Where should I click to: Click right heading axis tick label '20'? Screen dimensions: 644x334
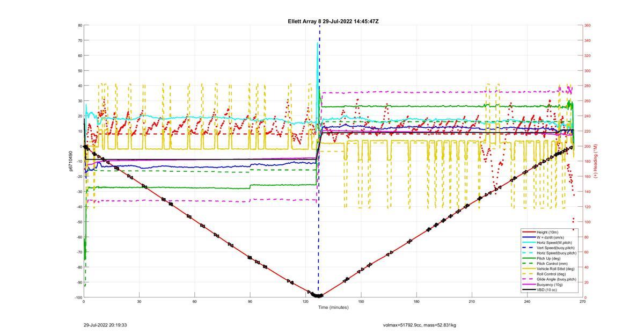(x=587, y=282)
